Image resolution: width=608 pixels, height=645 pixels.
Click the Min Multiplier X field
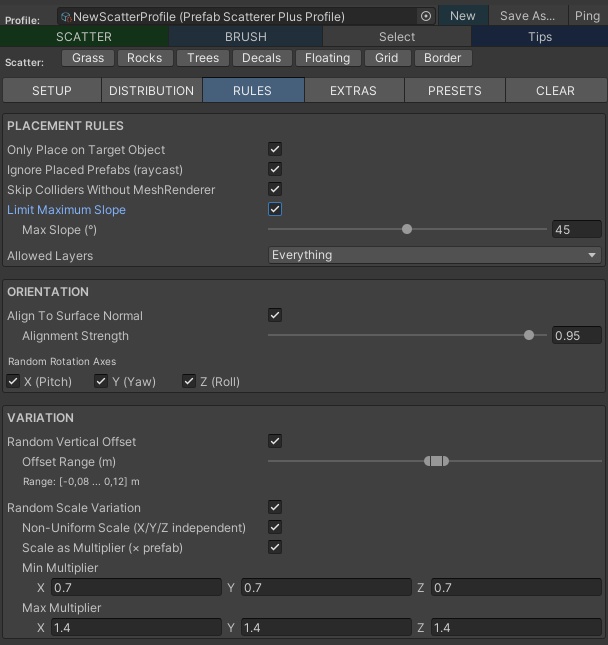(x=136, y=587)
